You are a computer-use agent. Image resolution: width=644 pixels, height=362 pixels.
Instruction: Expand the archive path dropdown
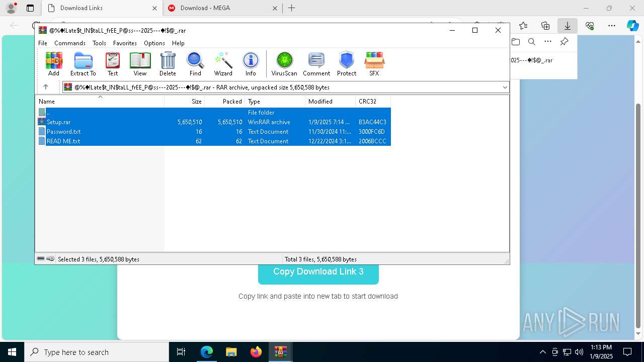(x=505, y=87)
